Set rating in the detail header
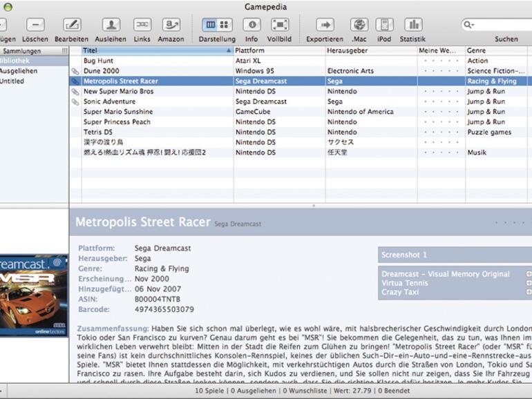This screenshot has height=399, width=532. (x=513, y=223)
